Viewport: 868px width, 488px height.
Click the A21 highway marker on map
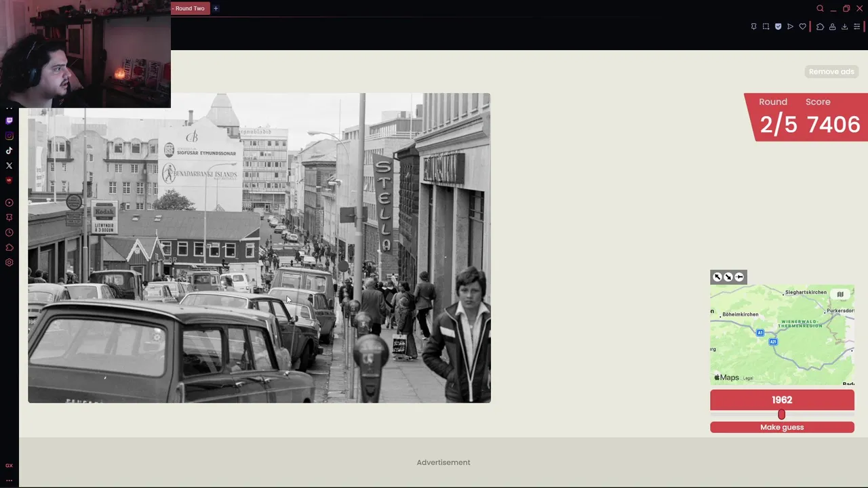tap(773, 342)
